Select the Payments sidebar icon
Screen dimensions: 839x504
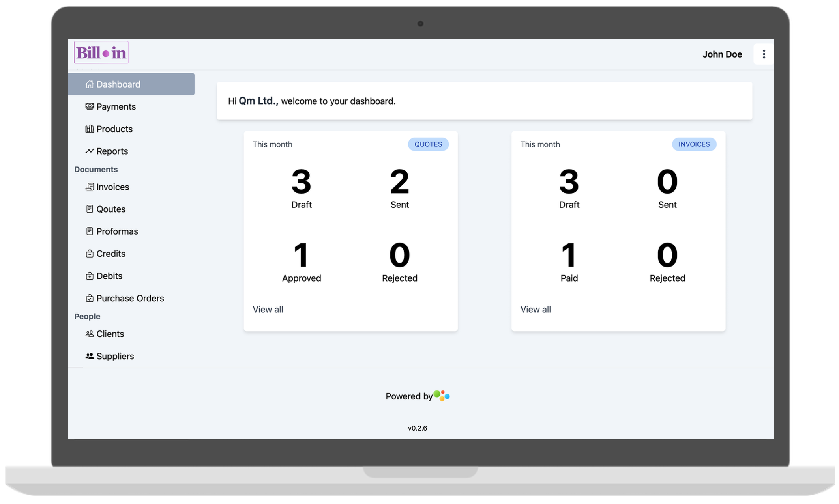(90, 106)
